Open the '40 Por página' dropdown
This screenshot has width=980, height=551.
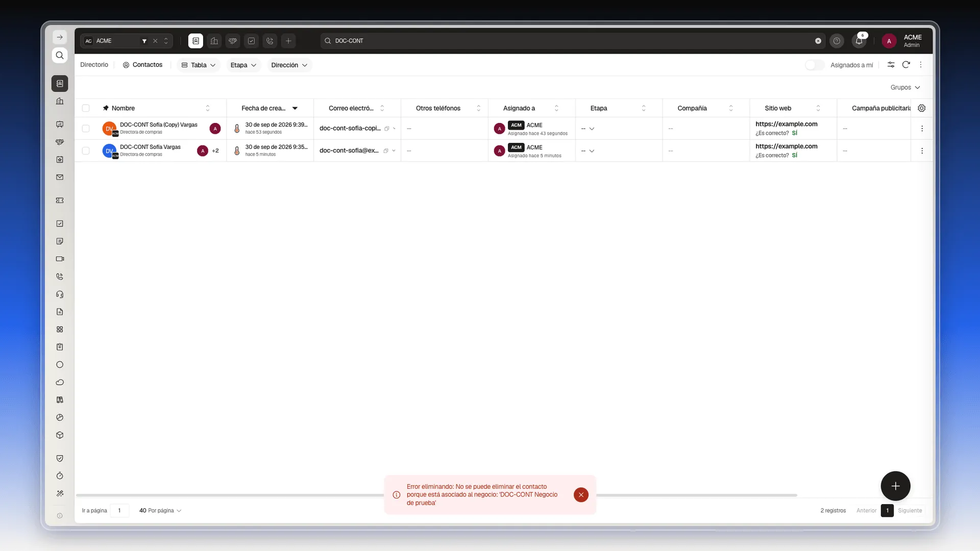click(160, 510)
